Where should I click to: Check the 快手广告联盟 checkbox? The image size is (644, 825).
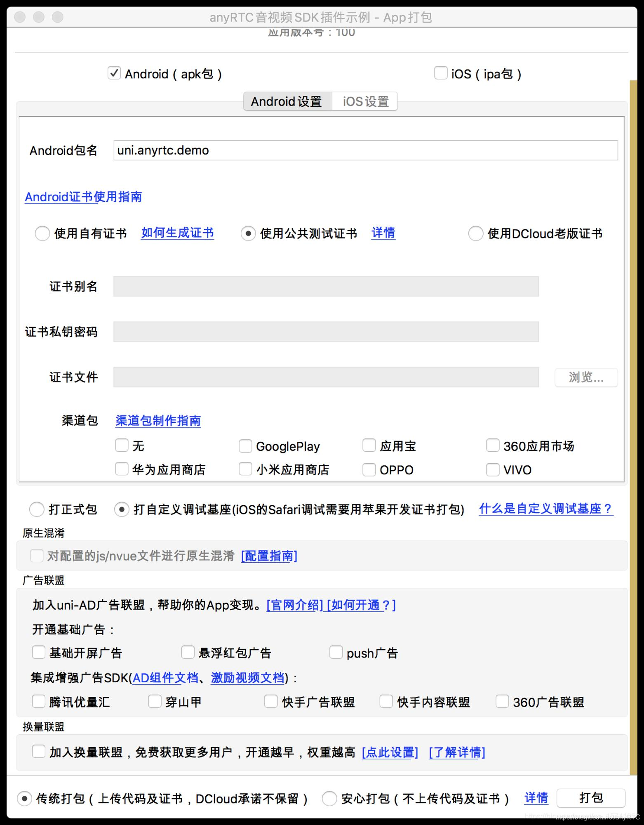pyautogui.click(x=271, y=701)
